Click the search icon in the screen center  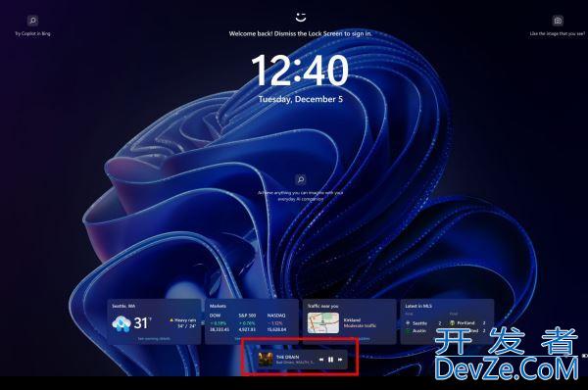click(x=301, y=179)
